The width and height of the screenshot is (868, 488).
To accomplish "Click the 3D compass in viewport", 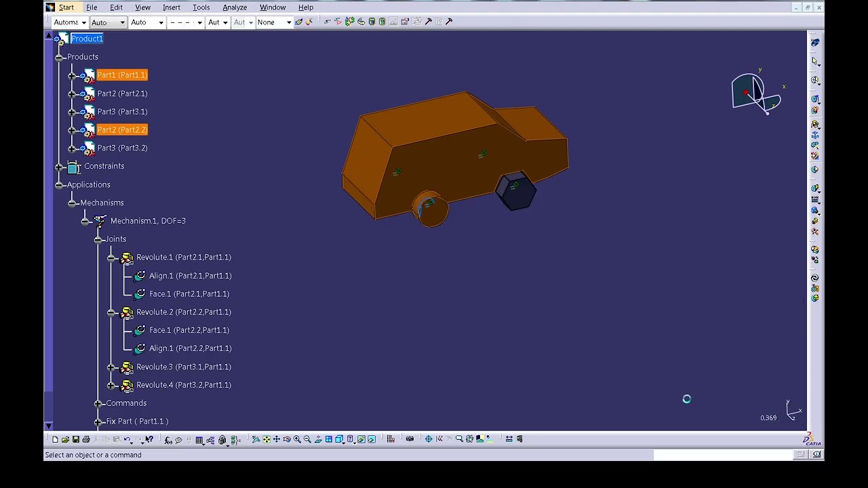I will pos(756,92).
